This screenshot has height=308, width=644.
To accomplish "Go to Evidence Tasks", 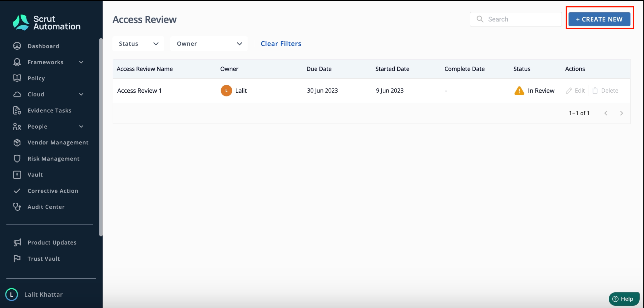I will (x=50, y=110).
